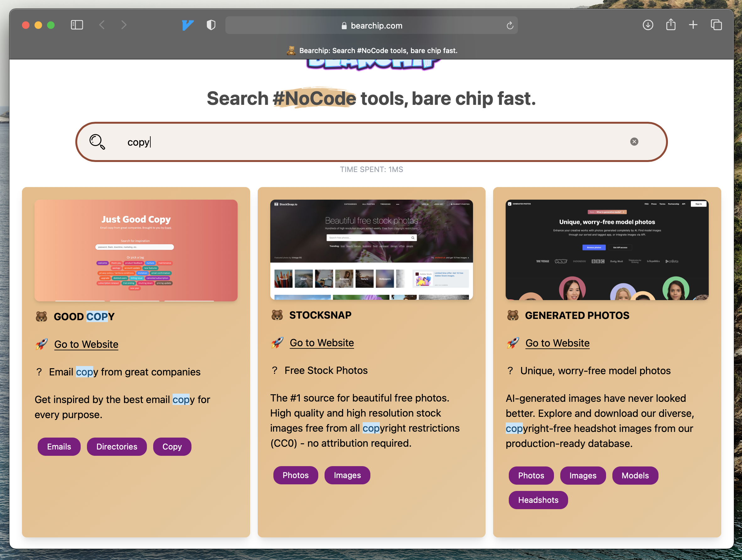The height and width of the screenshot is (560, 742).
Task: Open Good Copy's Go to Website link
Action: (x=86, y=344)
